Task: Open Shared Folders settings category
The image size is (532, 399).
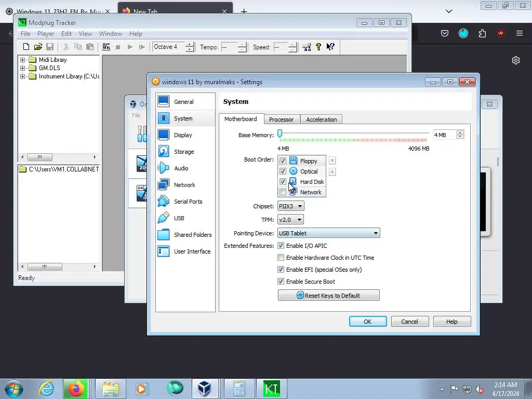Action: click(185, 235)
